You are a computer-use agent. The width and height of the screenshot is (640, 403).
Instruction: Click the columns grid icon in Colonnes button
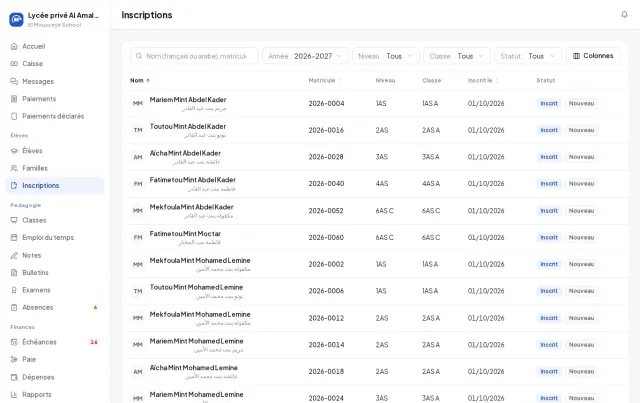pos(576,56)
